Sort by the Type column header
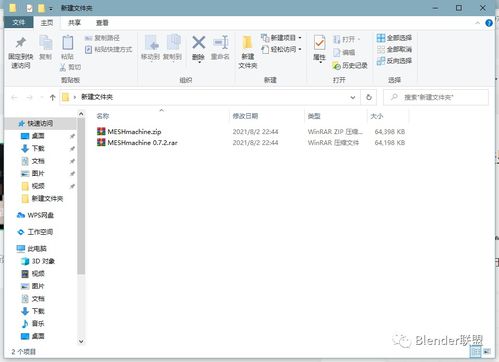Screen dimensions: 499x362 (314, 116)
